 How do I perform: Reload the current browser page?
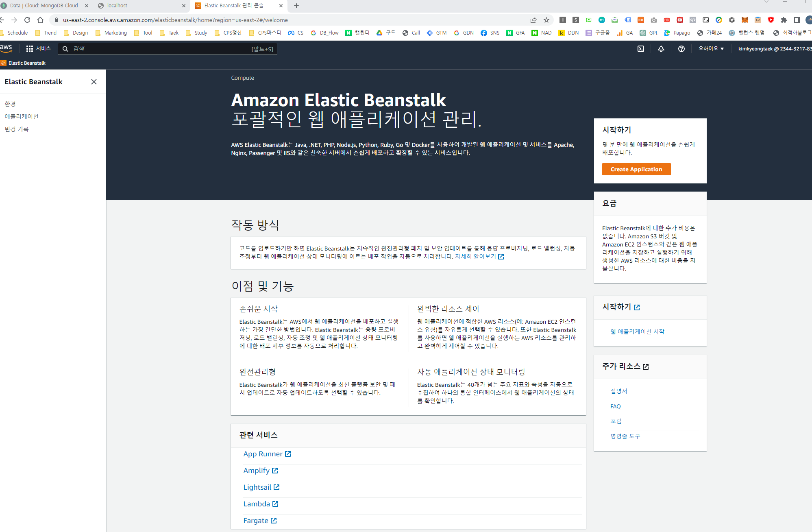tap(27, 20)
